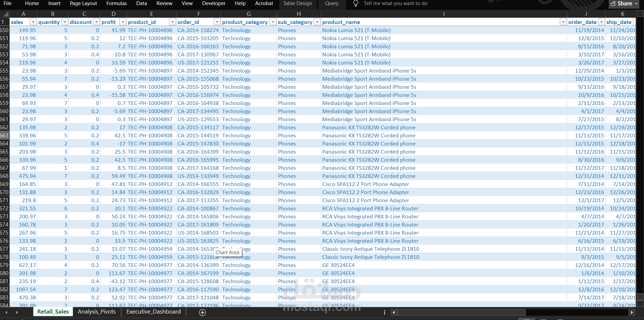Open the product_id column filter dropdown
The width and height of the screenshot is (644, 320).
[x=173, y=22]
